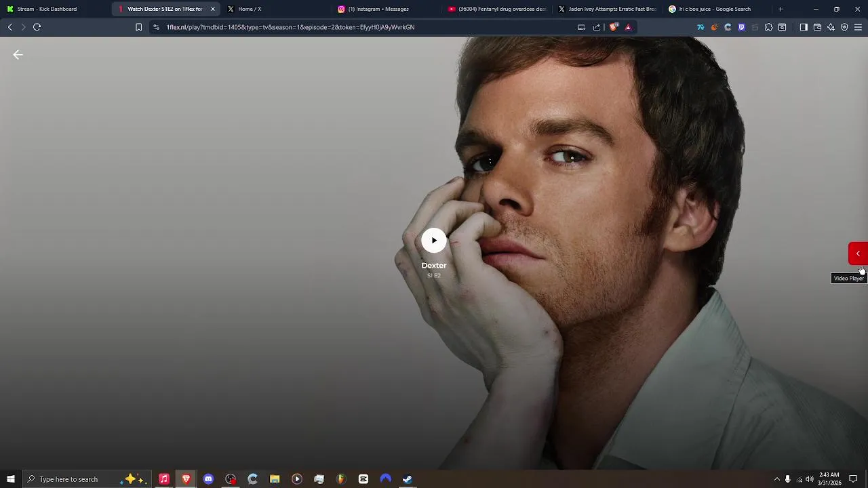Image resolution: width=868 pixels, height=488 pixels.
Task: Open File Explorer from the taskbar
Action: pyautogui.click(x=275, y=479)
